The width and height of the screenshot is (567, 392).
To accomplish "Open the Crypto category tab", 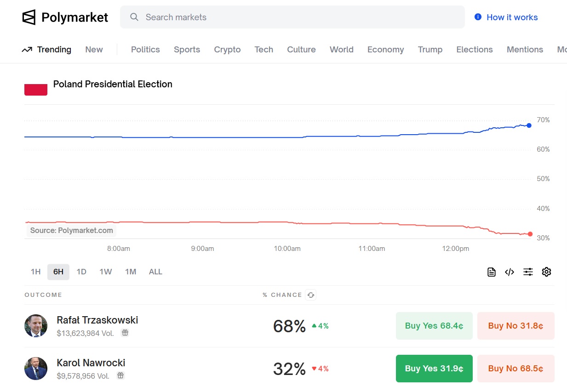I will (227, 50).
